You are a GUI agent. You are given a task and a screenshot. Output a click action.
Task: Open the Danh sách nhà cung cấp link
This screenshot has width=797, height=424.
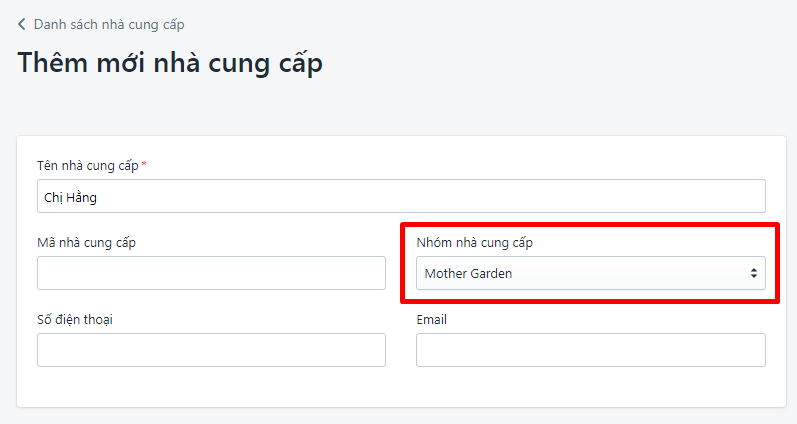(108, 24)
